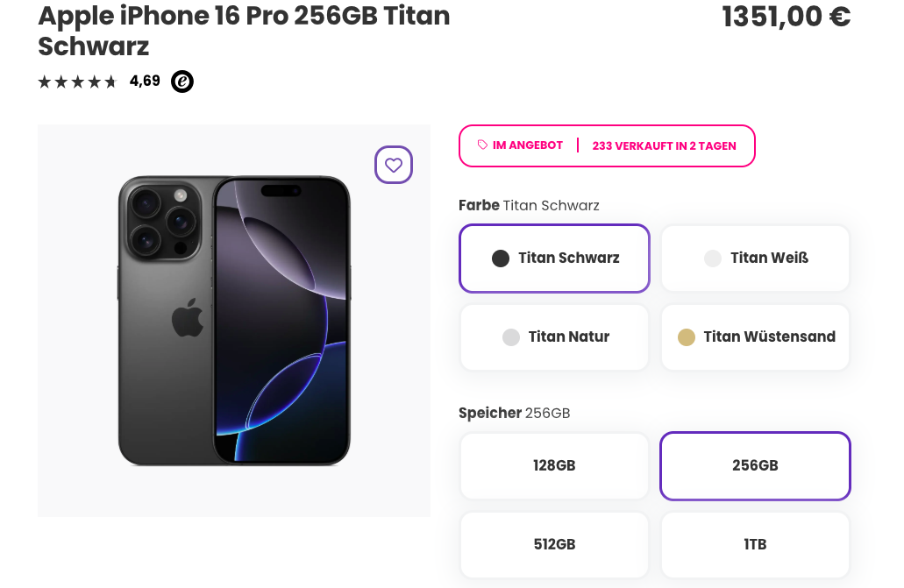Click the iPhone product photo
904x588 pixels.
click(x=234, y=320)
